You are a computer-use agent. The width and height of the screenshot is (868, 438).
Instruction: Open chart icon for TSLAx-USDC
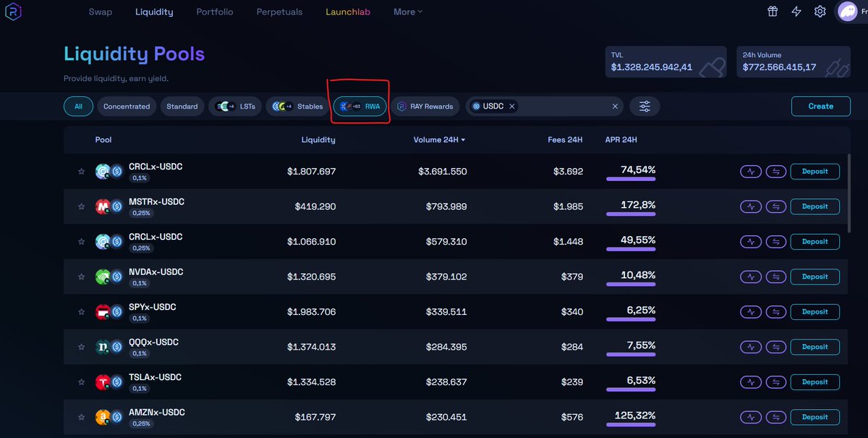click(x=751, y=382)
